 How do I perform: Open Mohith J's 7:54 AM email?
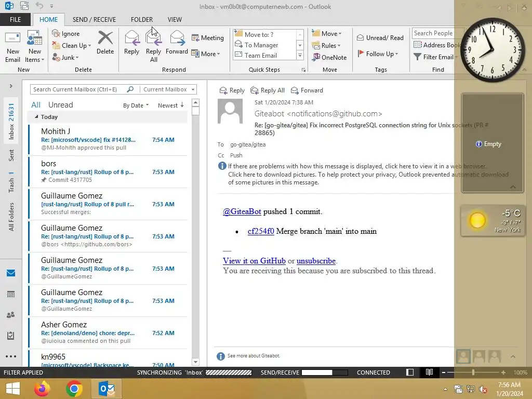click(108, 139)
